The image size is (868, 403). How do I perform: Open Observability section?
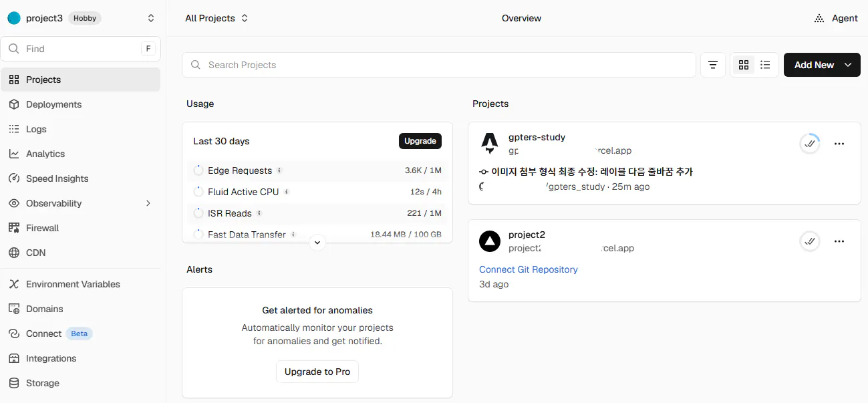coord(81,203)
